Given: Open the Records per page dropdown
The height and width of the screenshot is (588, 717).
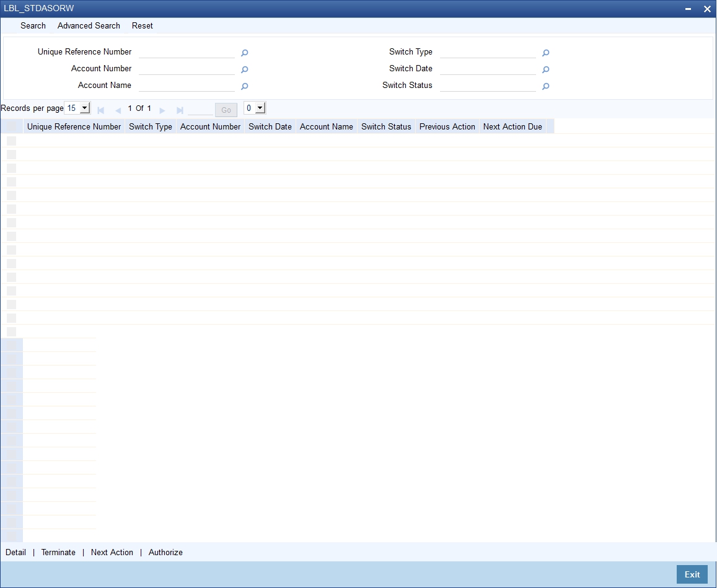Looking at the screenshot, I should pos(77,108).
